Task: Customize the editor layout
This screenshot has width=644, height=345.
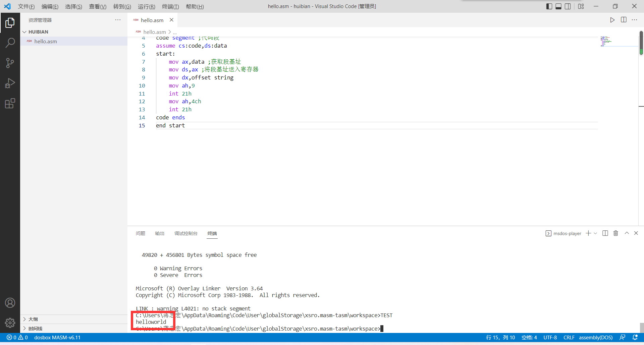Action: (581, 6)
